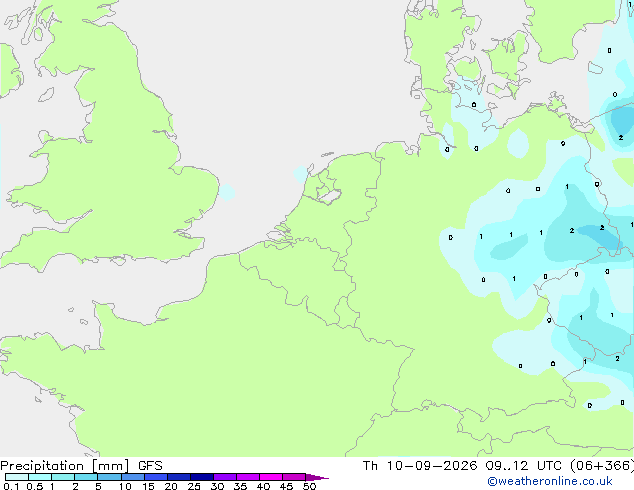634x490 pixels.
Task: Click the legend scale label '35'
Action: click(240, 486)
